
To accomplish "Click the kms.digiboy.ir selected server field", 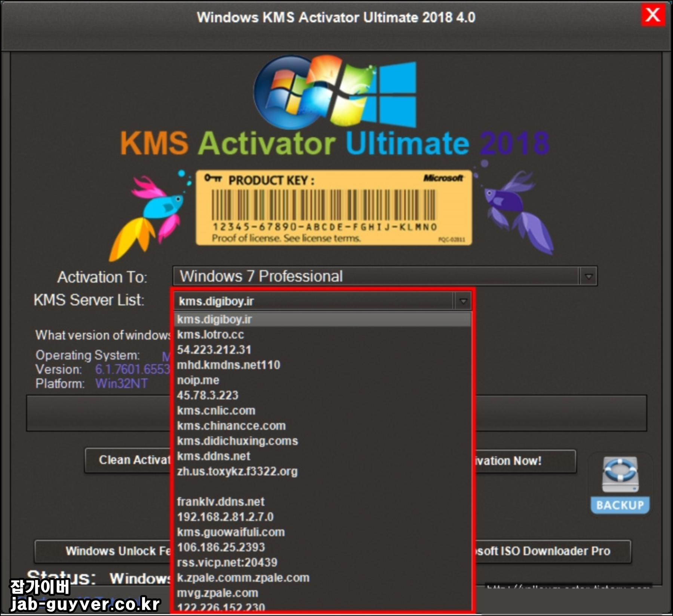I will click(314, 301).
